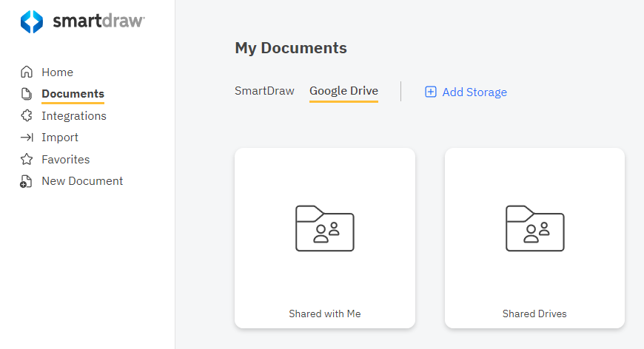Select the Google Drive tab
This screenshot has width=644, height=349.
pos(343,91)
